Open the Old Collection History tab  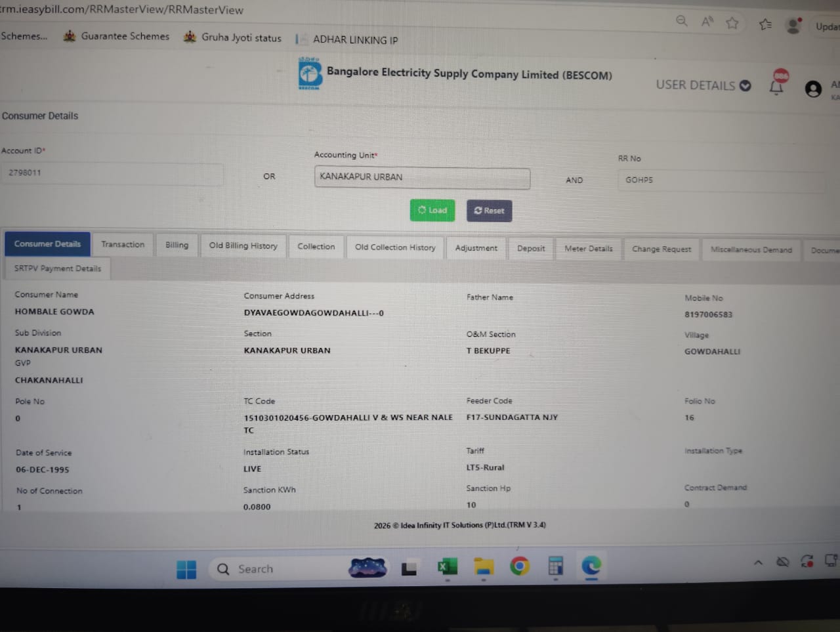(x=395, y=247)
